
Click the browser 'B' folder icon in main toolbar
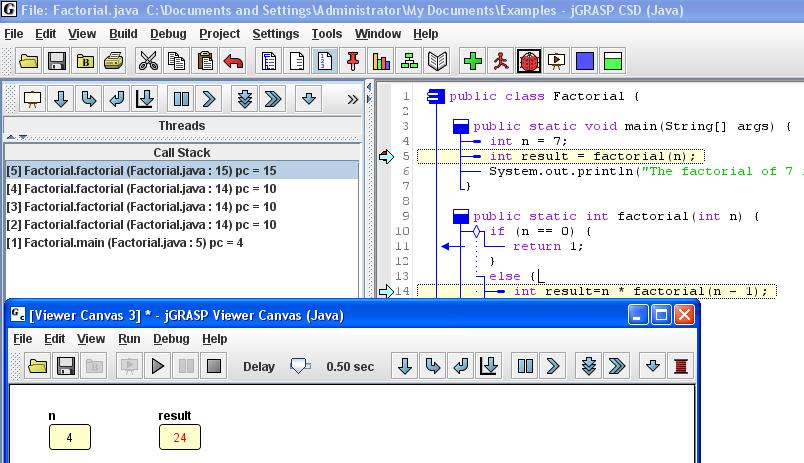click(x=85, y=61)
